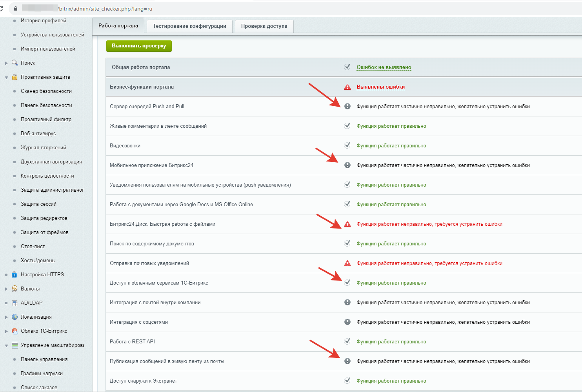This screenshot has height=392, width=582.
Task: Click the Облако 1С-Битрикс cloud icon
Action: coord(15,331)
